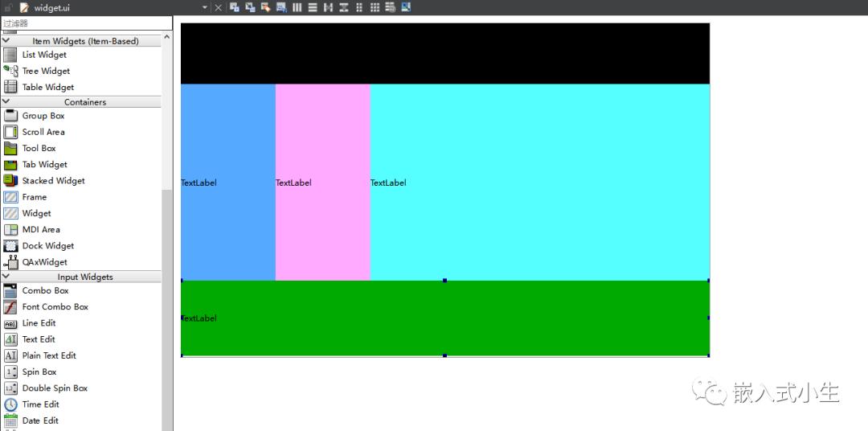Click the widget box scroll-up arrow

[167, 36]
